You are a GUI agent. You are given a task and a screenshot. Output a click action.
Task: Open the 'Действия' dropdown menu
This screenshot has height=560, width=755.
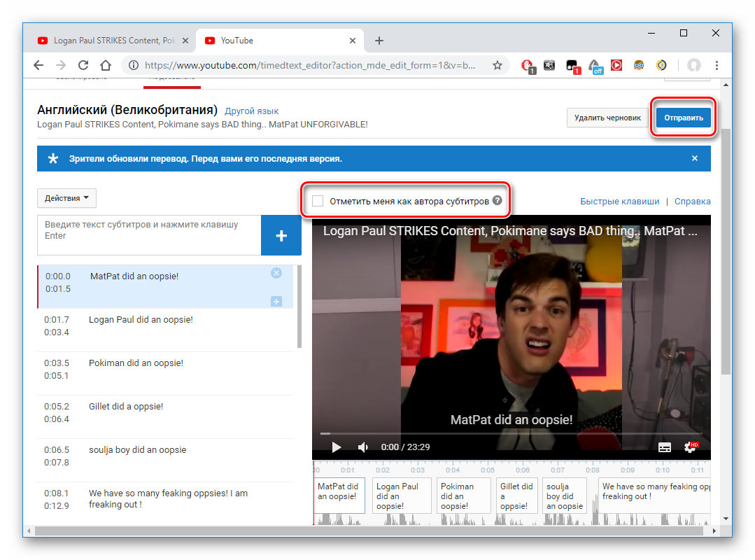[x=66, y=198]
